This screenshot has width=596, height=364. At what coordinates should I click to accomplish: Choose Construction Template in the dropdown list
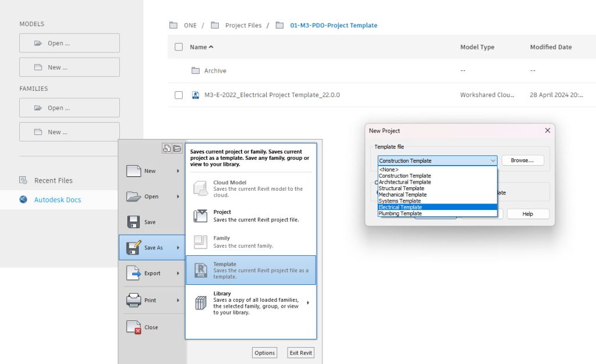tap(438, 176)
